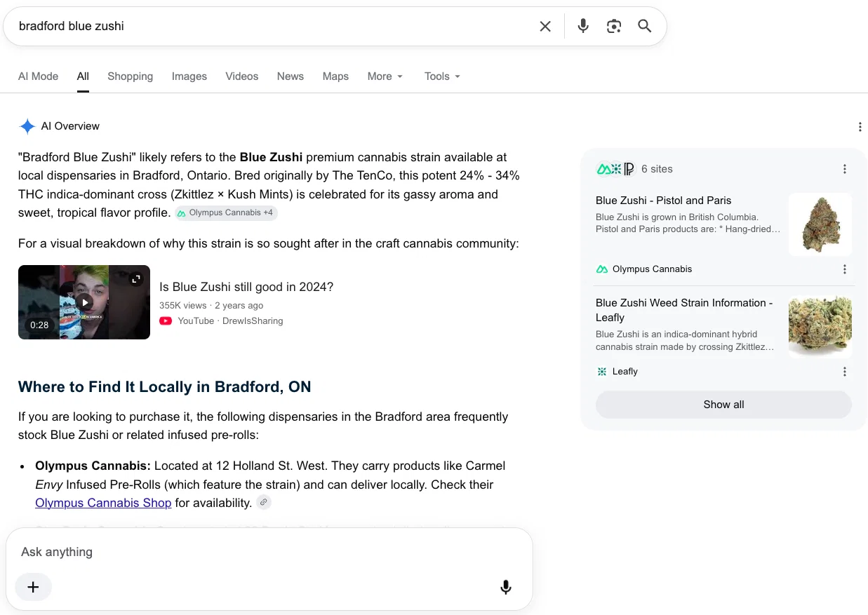Click the AI Overview sparkle icon
This screenshot has width=868, height=615.
point(27,126)
